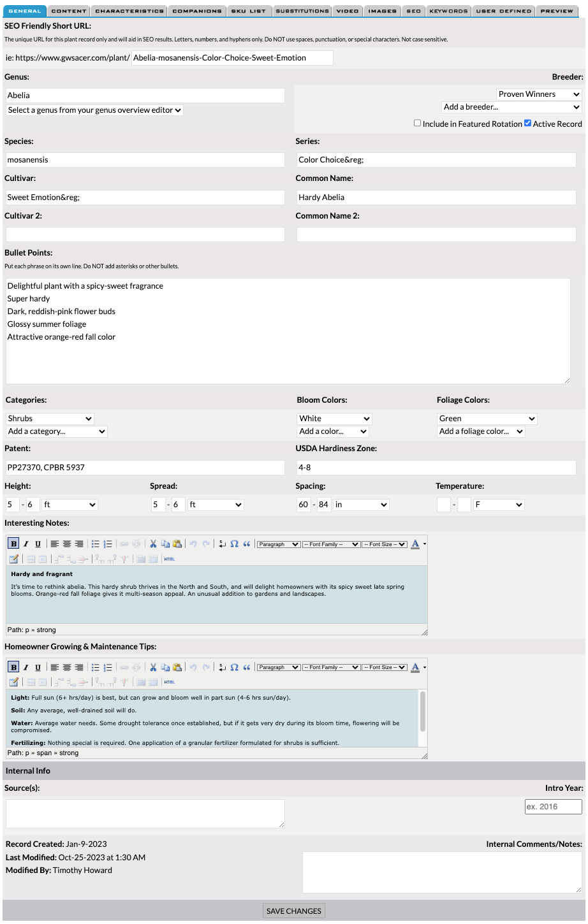
Task: Open text color picker in Interesting Notes toolbar
Action: (x=416, y=544)
